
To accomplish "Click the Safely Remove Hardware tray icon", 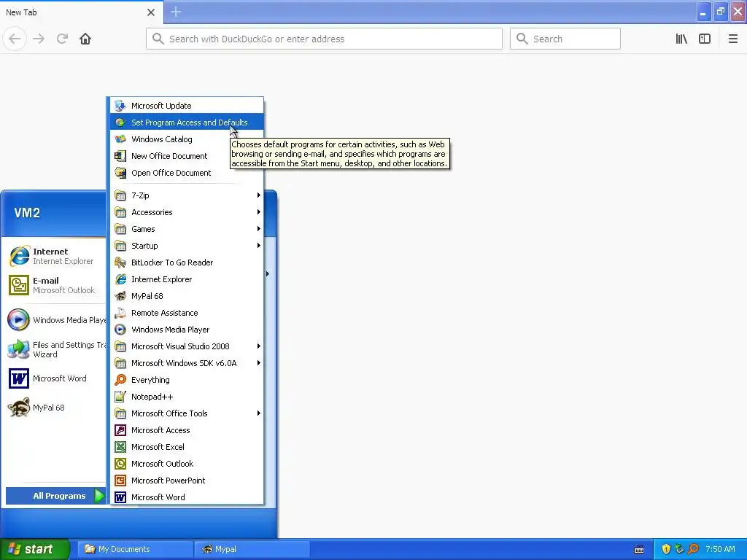I will coord(680,549).
